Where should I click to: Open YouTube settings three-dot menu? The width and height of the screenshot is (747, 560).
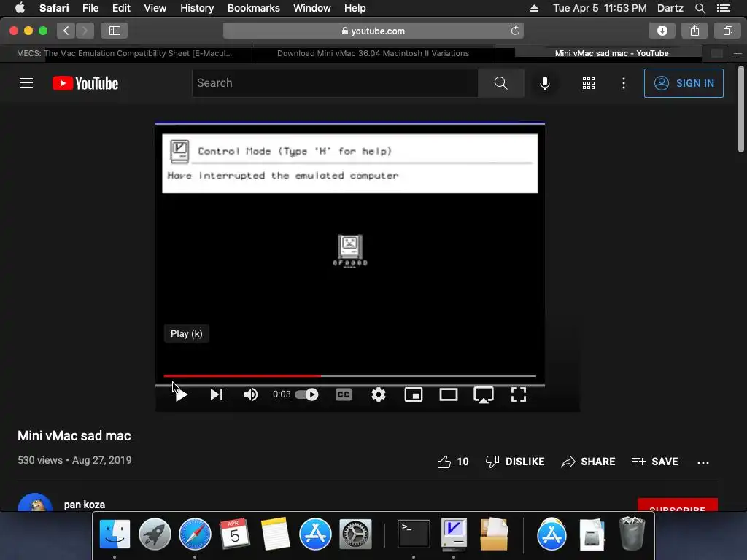(624, 83)
